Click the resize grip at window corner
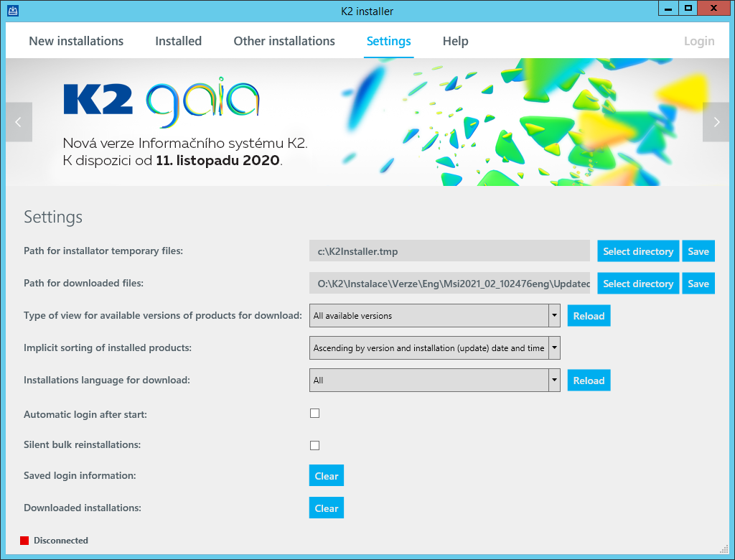735x560 pixels. [x=724, y=549]
